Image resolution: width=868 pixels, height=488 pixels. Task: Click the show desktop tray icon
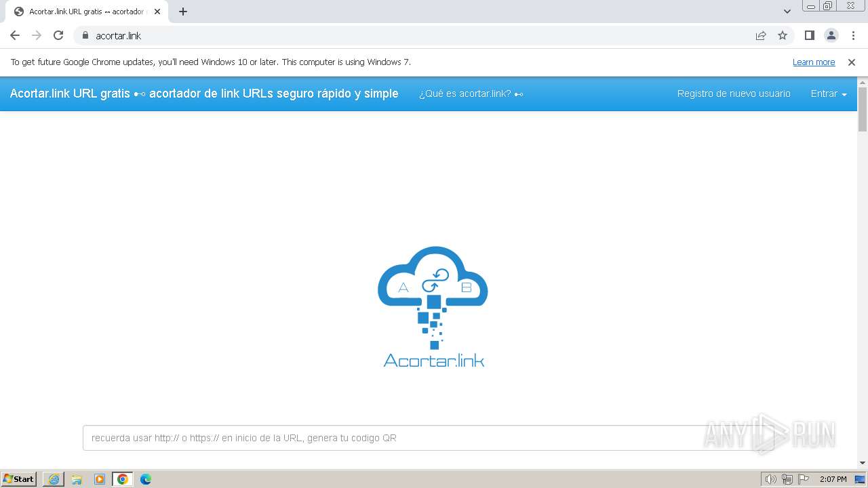click(860, 479)
